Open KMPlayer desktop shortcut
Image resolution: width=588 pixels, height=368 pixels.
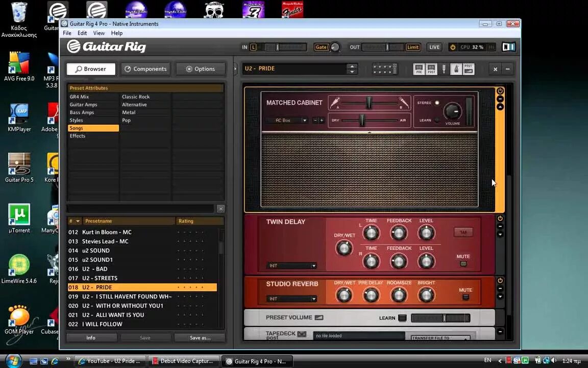click(19, 117)
